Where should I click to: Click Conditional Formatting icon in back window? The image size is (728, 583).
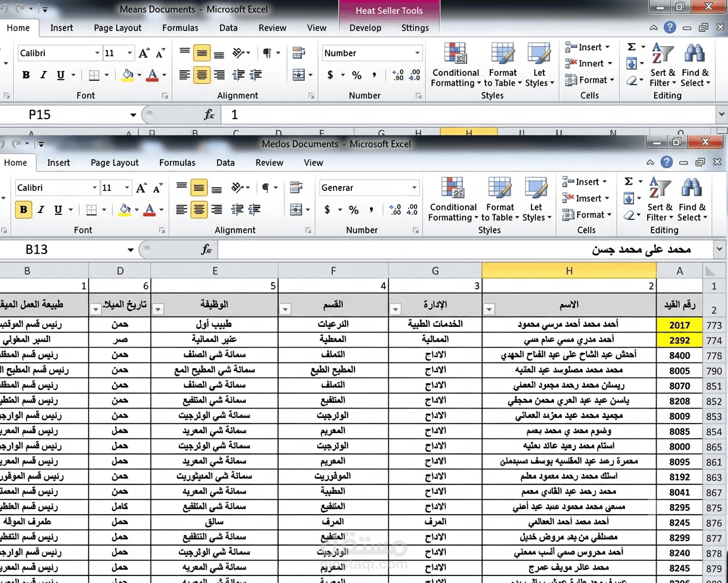tap(456, 52)
